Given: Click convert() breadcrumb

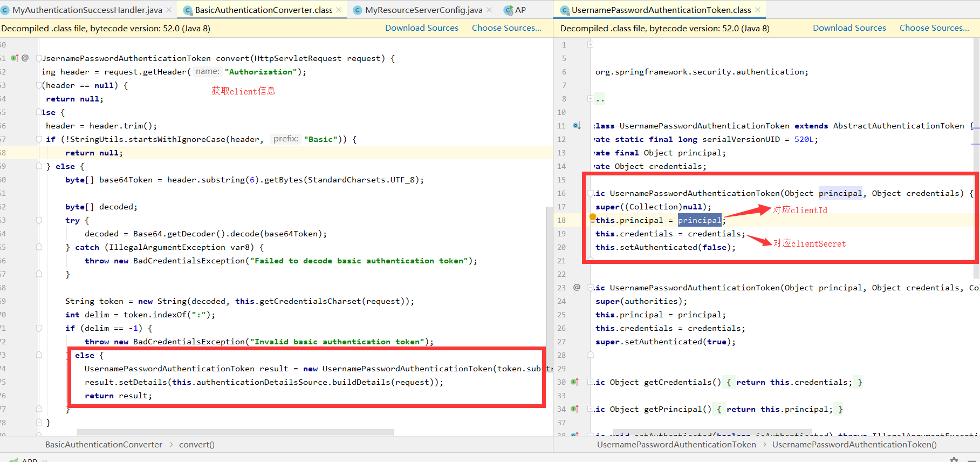Looking at the screenshot, I should [x=197, y=444].
